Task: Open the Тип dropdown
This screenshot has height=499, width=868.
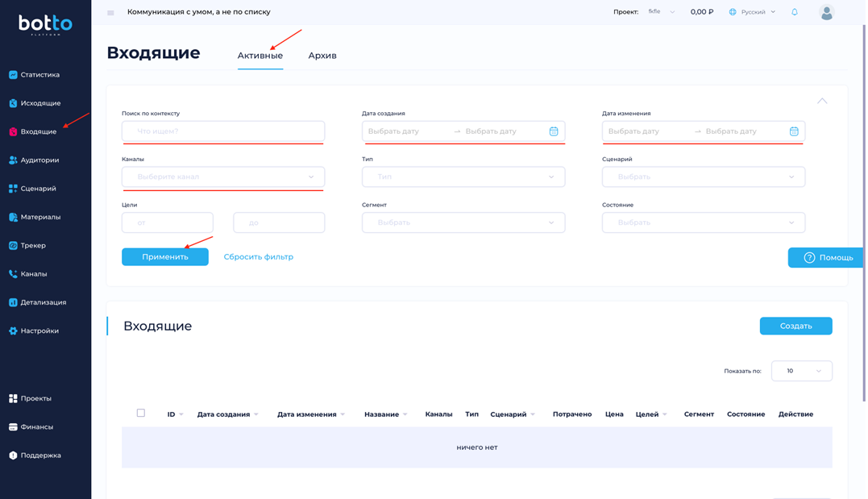Action: [x=463, y=177]
